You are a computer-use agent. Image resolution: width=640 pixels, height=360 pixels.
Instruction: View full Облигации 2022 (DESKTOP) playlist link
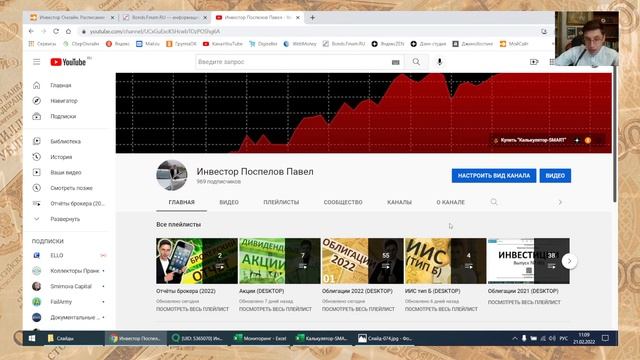click(358, 309)
